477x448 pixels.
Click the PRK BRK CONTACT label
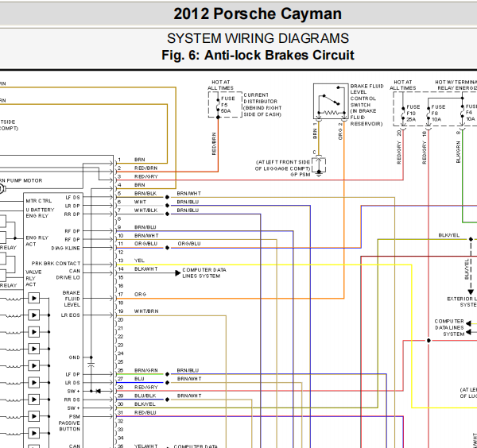click(x=56, y=263)
